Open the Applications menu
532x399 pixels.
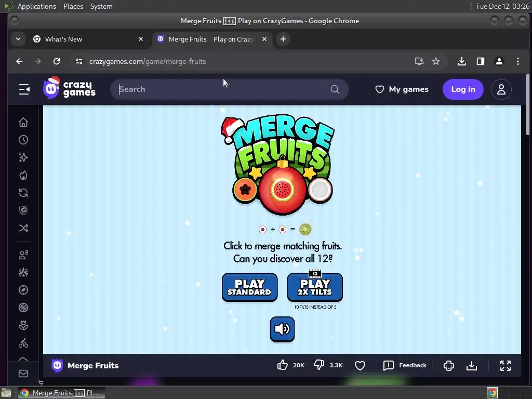pyautogui.click(x=37, y=6)
